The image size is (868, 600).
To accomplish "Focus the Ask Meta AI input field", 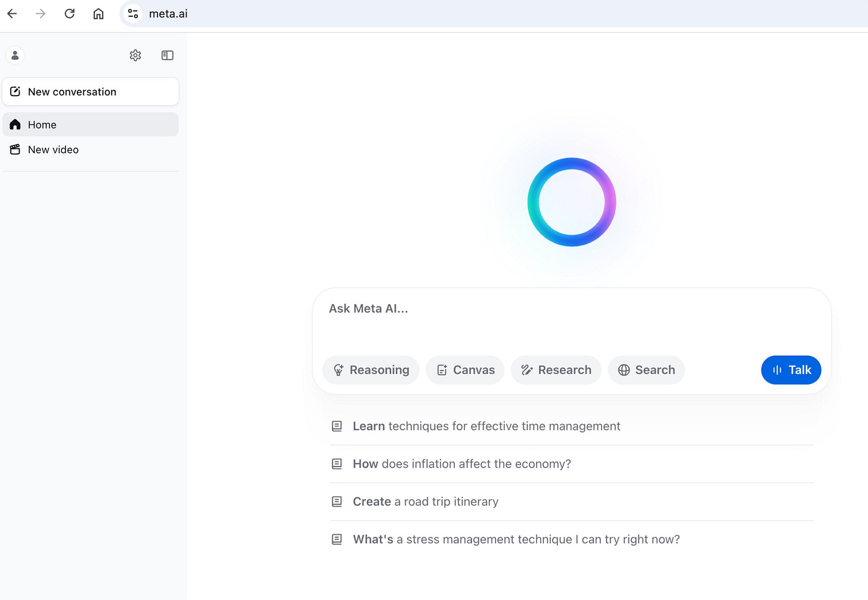I will 572,320.
